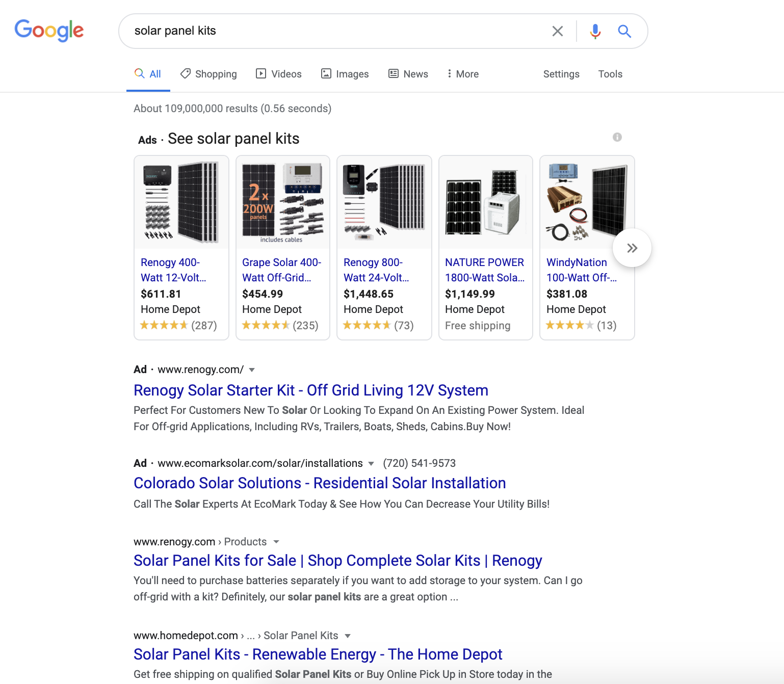Image resolution: width=784 pixels, height=684 pixels.
Task: Open ads info icon
Action: pyautogui.click(x=617, y=137)
